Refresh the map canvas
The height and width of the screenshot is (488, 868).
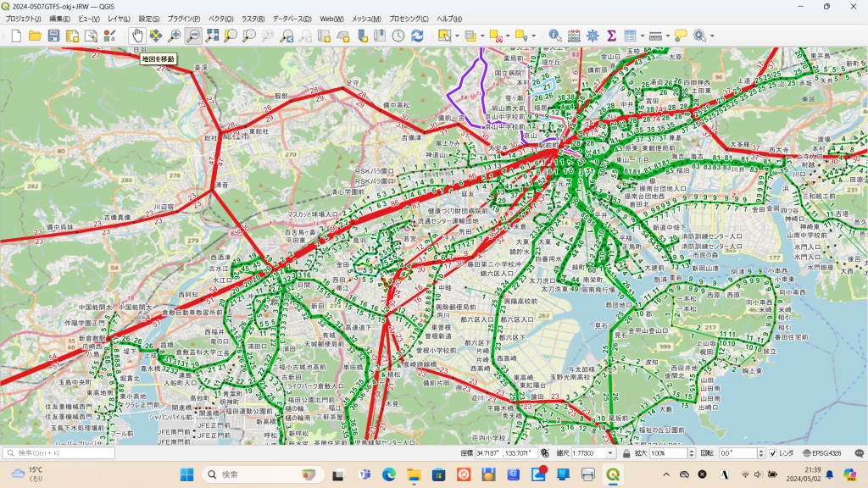click(417, 36)
